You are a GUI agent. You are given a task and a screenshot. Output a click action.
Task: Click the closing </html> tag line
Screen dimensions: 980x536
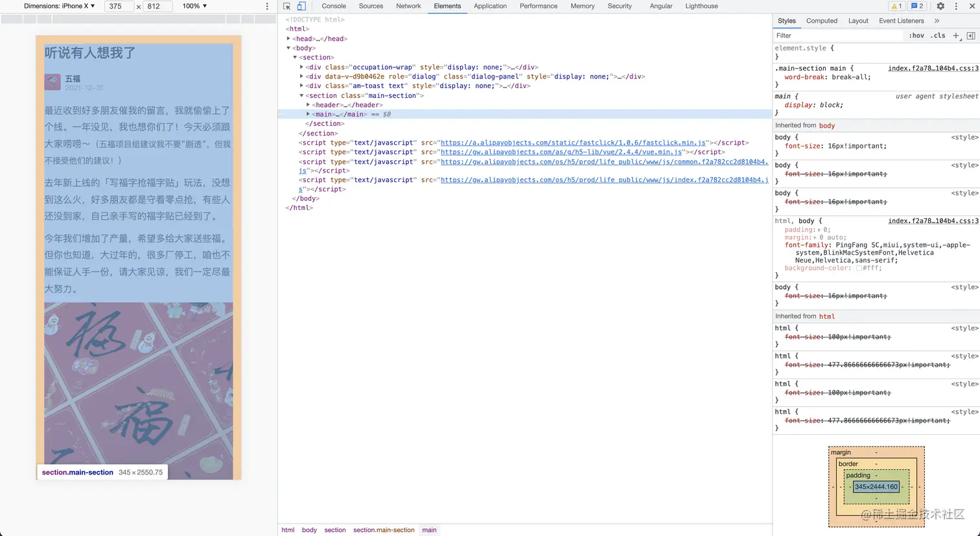coord(299,208)
